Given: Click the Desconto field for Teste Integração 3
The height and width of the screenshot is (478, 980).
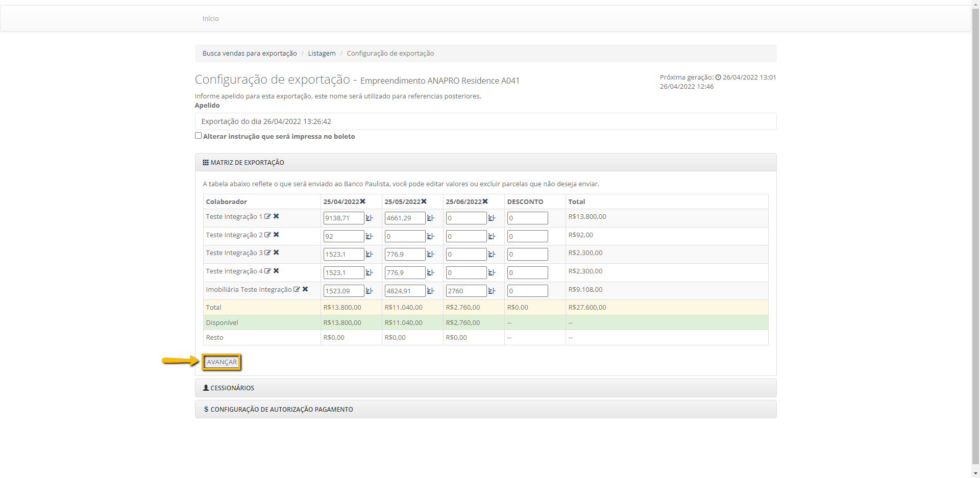Looking at the screenshot, I should [527, 255].
